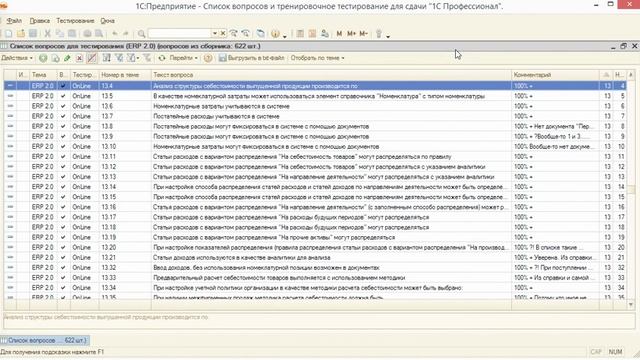This screenshot has width=640, height=360.
Task: Toggle the checkmark in row 13.7
Action: tap(63, 116)
